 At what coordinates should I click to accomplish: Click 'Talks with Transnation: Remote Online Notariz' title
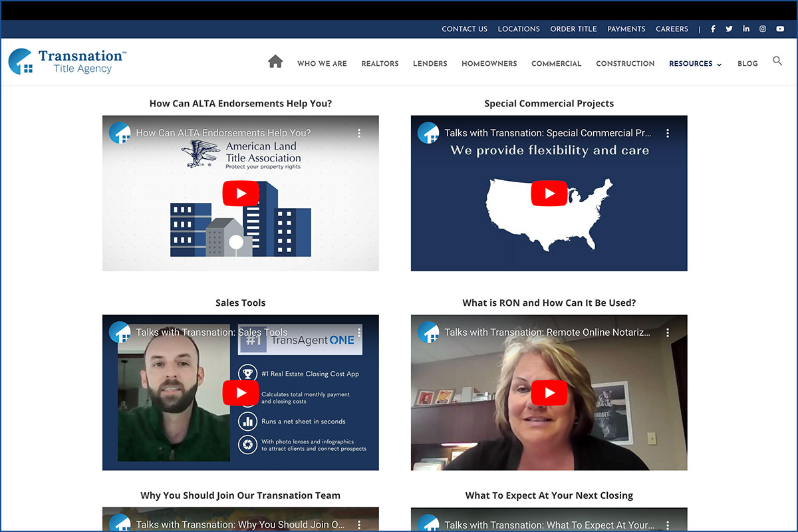[547, 332]
